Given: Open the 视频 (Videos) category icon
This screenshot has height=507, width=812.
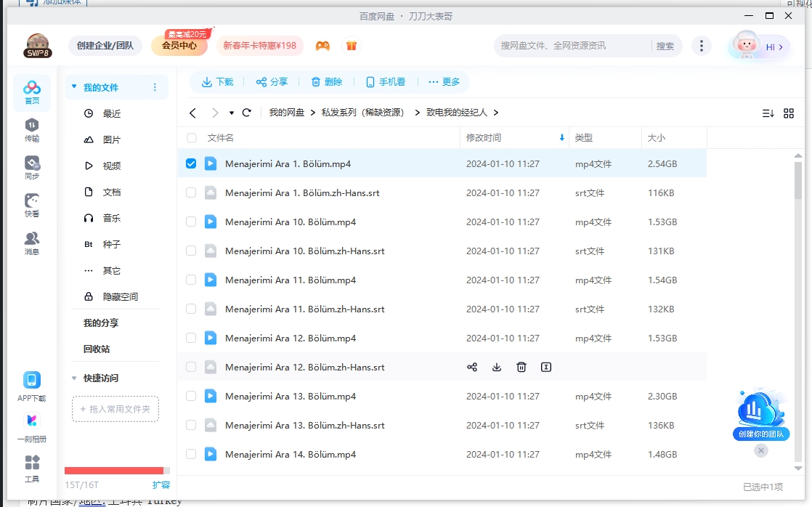Looking at the screenshot, I should [x=89, y=166].
